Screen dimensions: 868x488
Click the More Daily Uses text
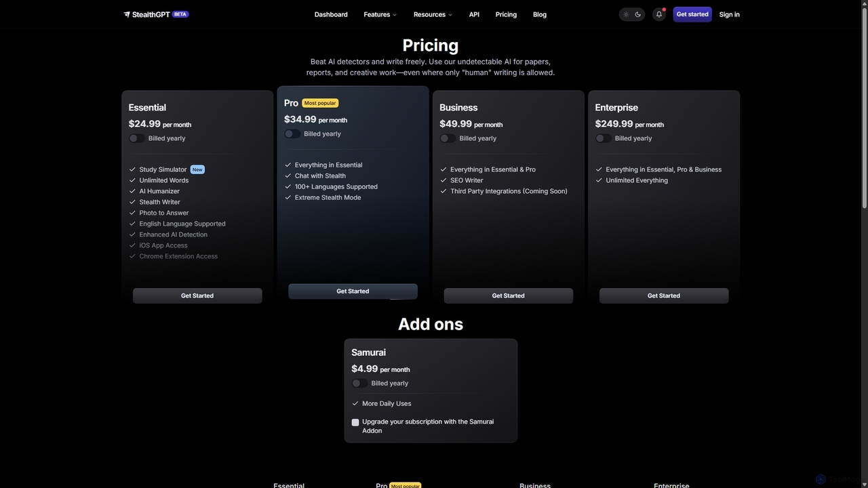387,403
